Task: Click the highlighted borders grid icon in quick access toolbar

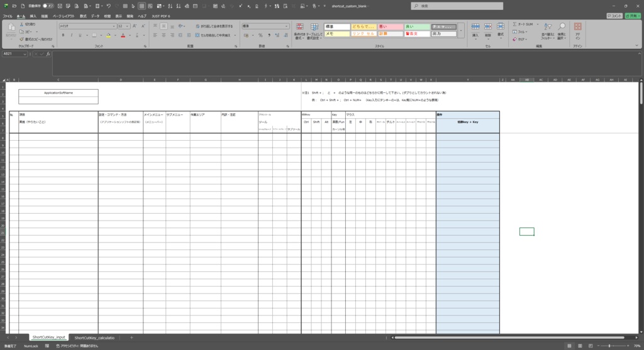Action: click(142, 6)
